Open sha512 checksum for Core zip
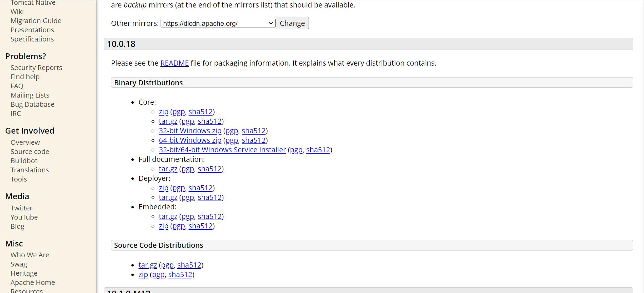This screenshot has width=644, height=293. 201,112
